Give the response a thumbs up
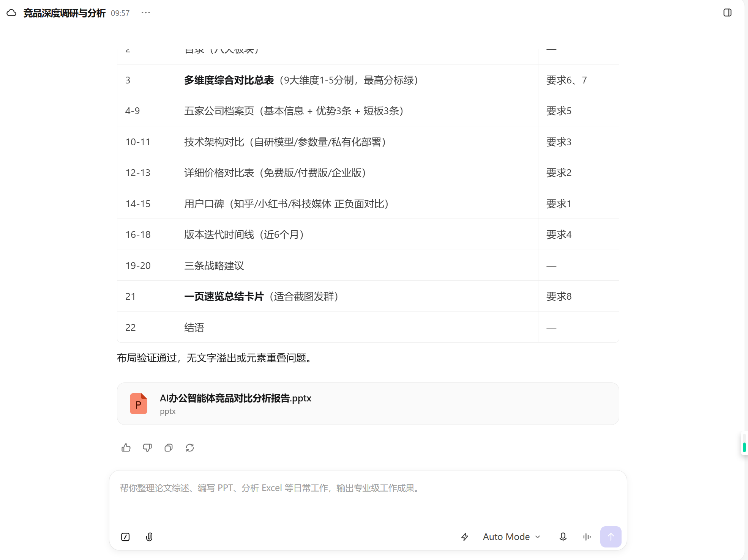The width and height of the screenshot is (748, 560). point(126,448)
